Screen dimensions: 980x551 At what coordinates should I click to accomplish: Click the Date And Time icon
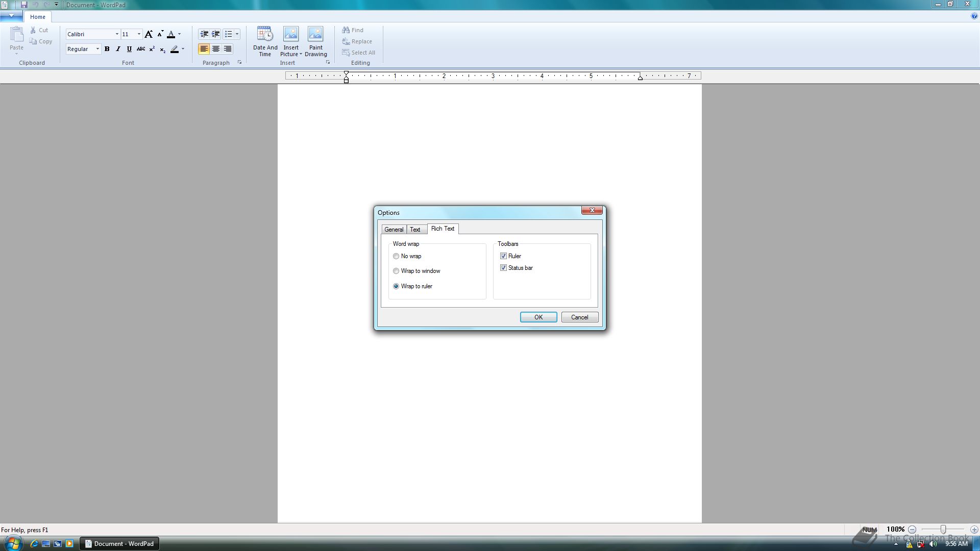tap(265, 41)
